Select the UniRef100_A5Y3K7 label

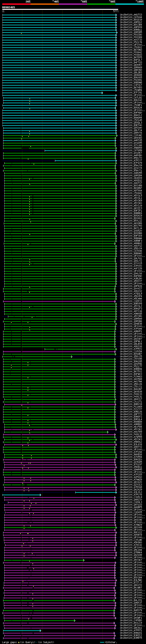[x=131, y=560]
